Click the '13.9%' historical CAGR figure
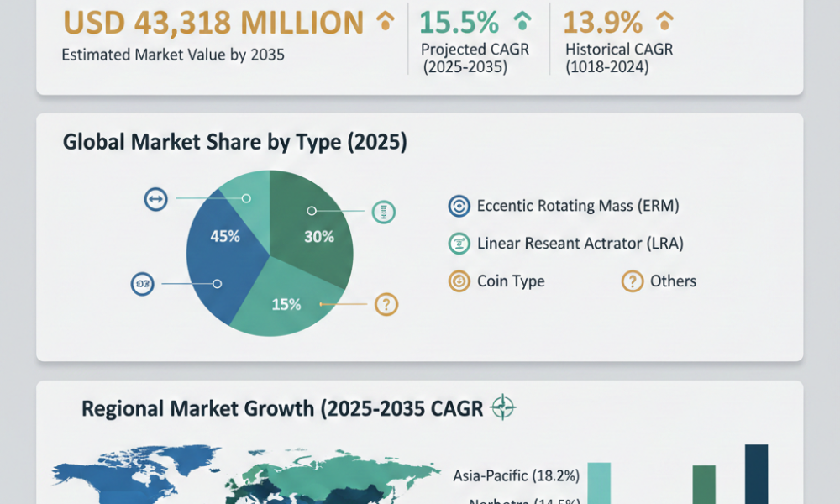 point(602,23)
